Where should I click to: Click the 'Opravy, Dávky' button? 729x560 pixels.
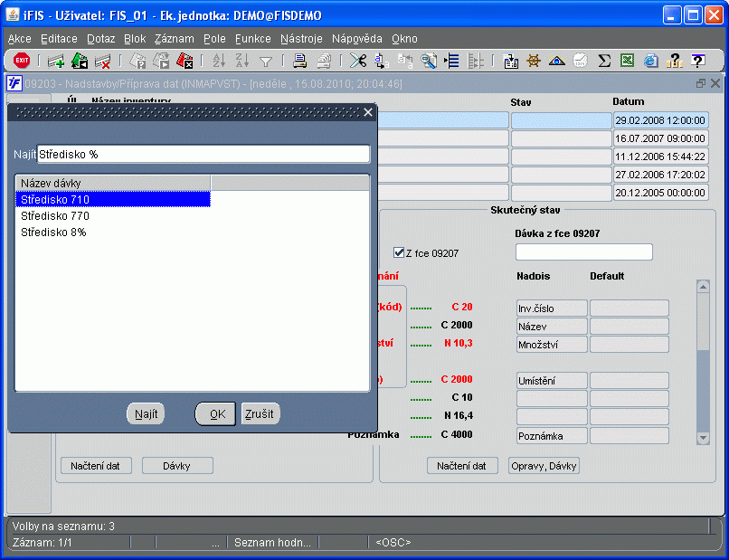544,466
